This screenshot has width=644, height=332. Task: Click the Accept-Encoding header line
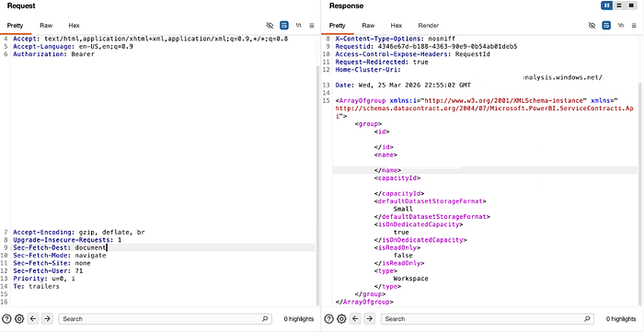(79, 233)
